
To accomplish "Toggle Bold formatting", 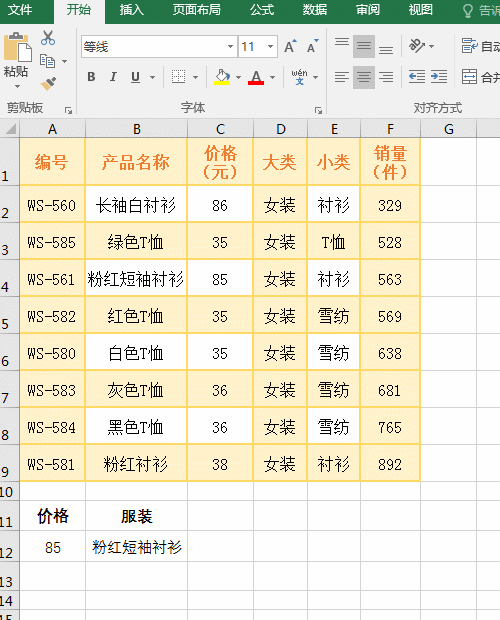I will point(91,77).
